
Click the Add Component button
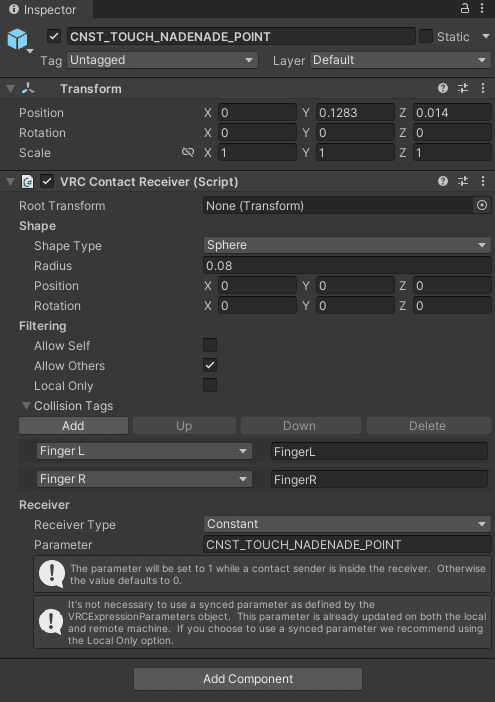point(248,679)
